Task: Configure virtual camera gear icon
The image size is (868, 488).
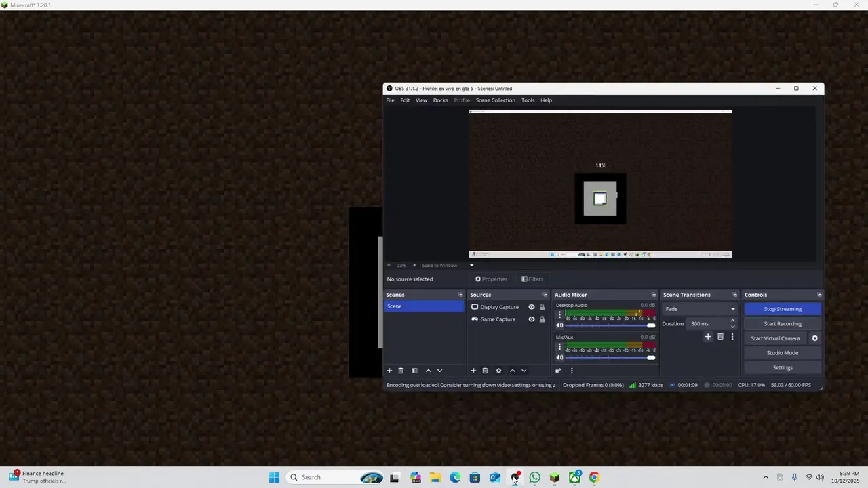Action: pos(814,338)
